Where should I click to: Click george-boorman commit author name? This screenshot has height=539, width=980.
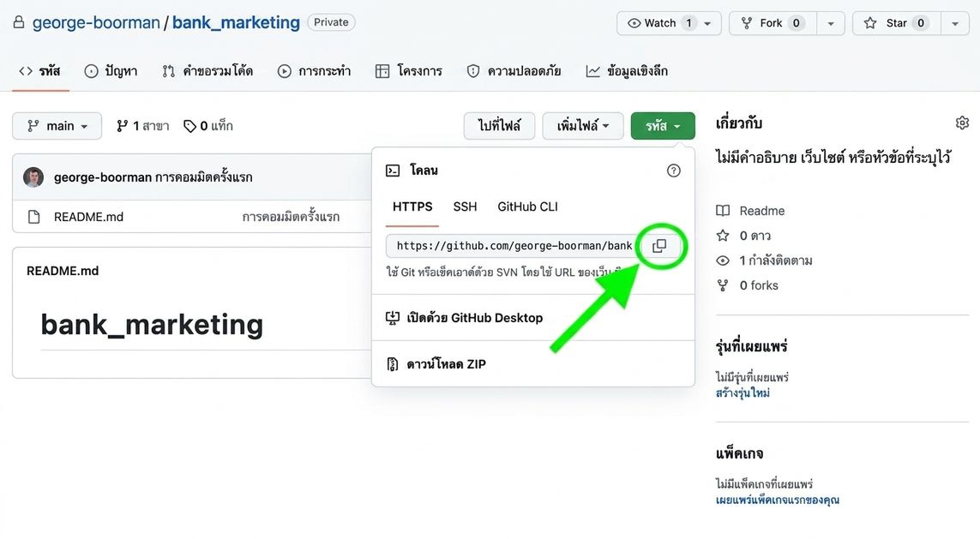(x=103, y=177)
